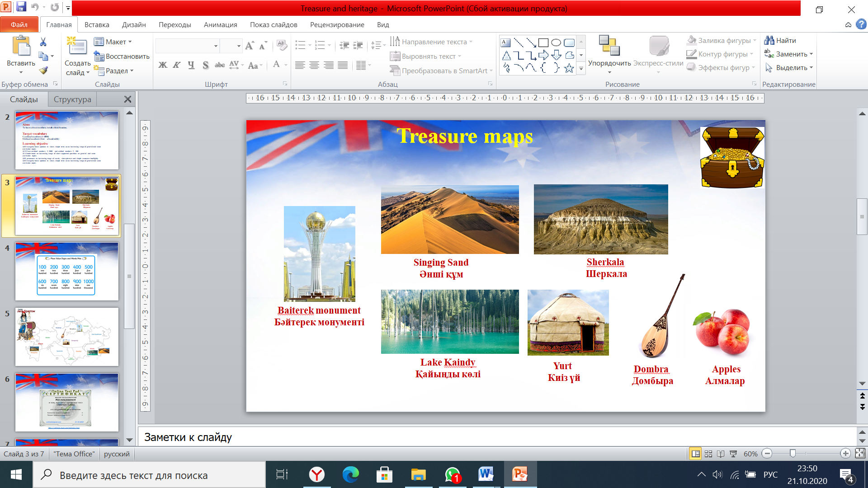This screenshot has height=488, width=868.
Task: Click the Cut scissors icon
Action: click(43, 42)
